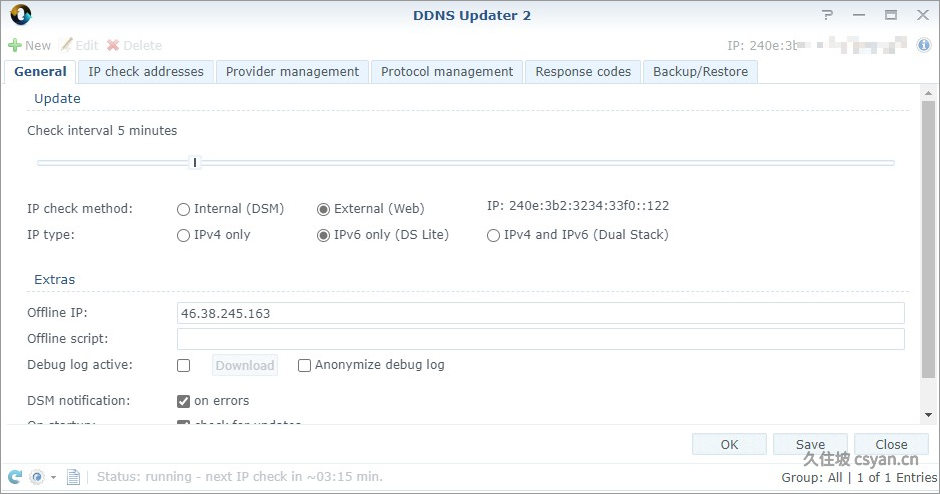Screen dimensions: 940x494
Task: Click the '1 of 1 Entries' text
Action: 897,477
